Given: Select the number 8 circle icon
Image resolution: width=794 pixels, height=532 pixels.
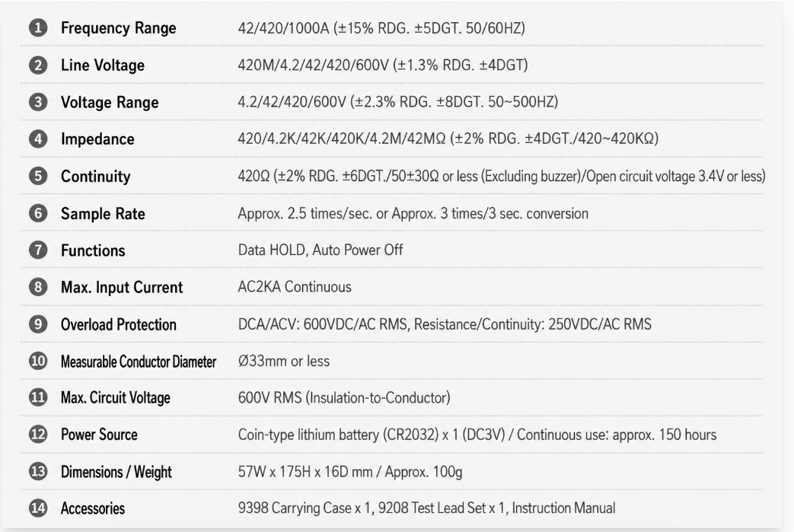Looking at the screenshot, I should (x=38, y=287).
